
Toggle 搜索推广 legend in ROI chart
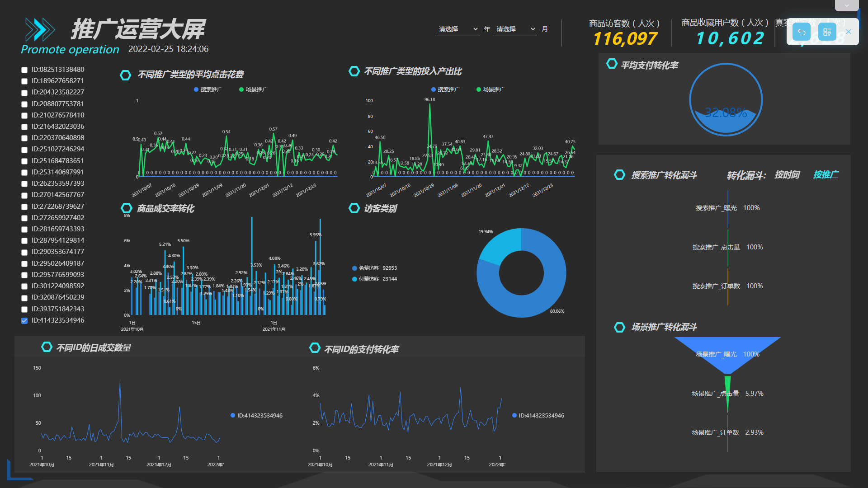(445, 89)
